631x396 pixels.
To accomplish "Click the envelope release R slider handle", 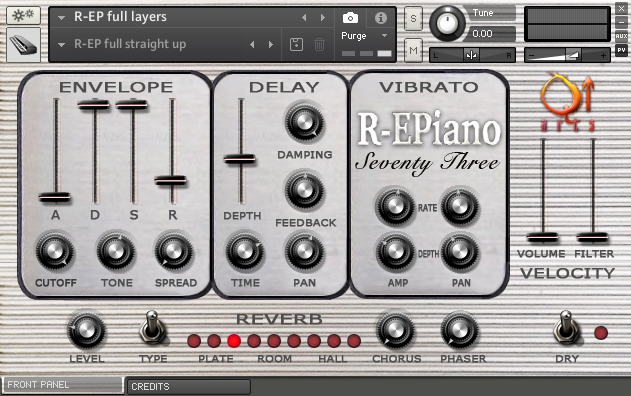I will tap(171, 181).
